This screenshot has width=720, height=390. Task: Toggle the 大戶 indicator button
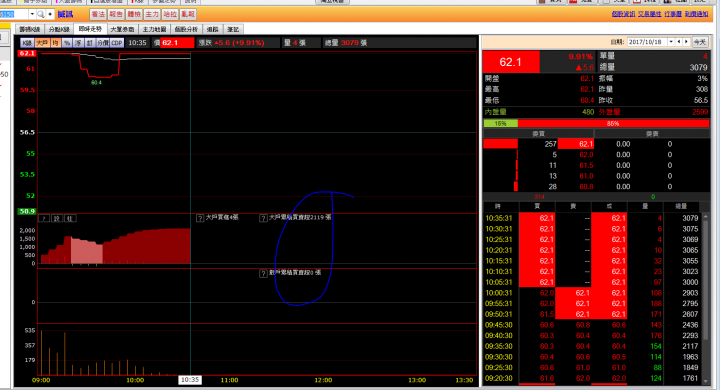42,43
